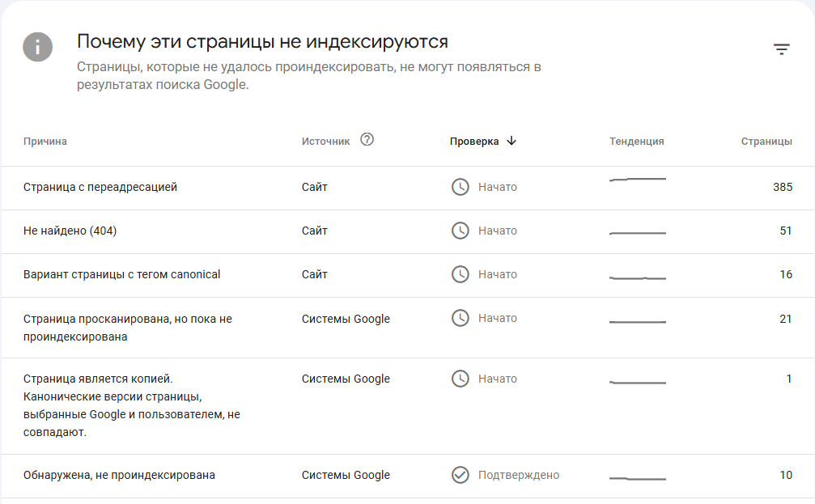Click Сайт source in Не найдено (404) row
The height and width of the screenshot is (504, 815).
click(315, 231)
